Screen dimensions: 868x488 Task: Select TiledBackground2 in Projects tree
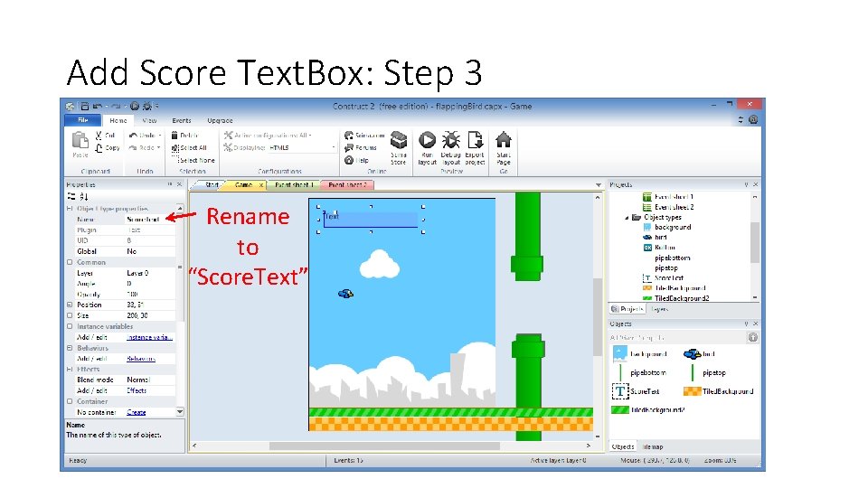click(x=676, y=298)
